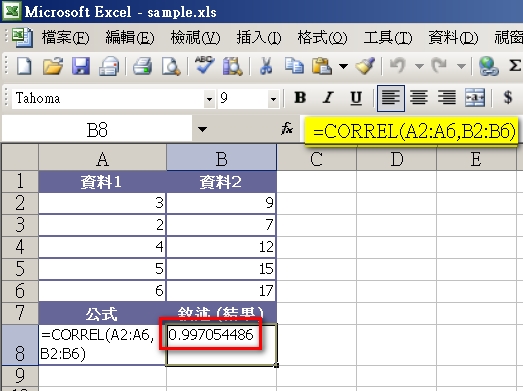The width and height of the screenshot is (523, 391).
Task: Open the Tahoma font name dropdown
Action: coord(209,99)
